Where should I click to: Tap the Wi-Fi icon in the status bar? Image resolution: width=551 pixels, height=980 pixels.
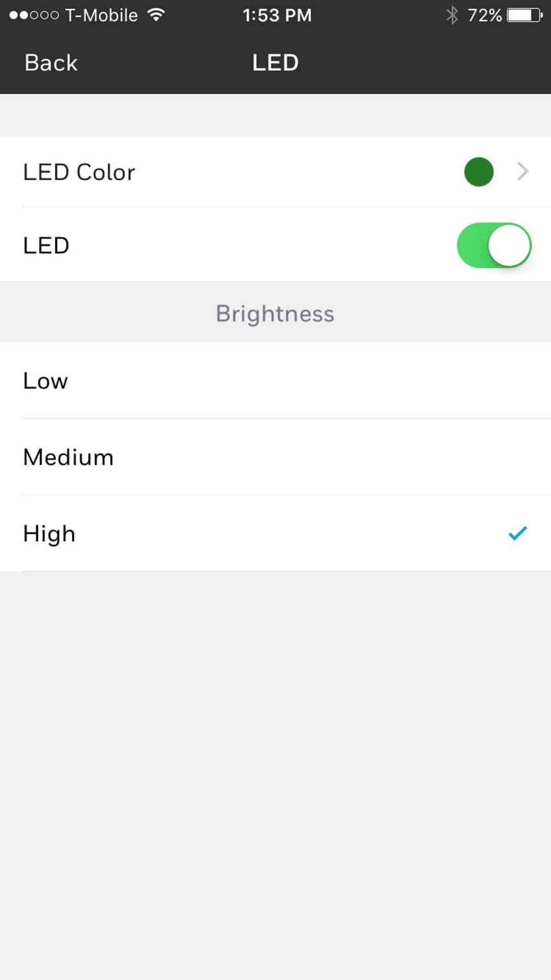point(156,14)
